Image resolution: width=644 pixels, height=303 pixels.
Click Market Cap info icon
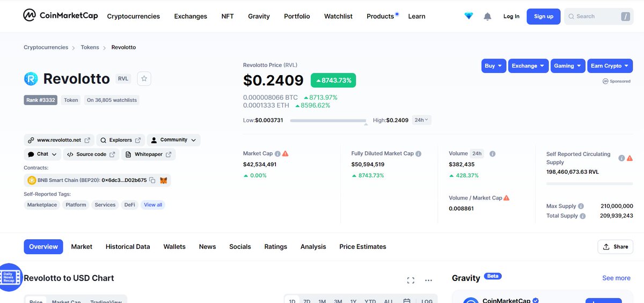point(277,153)
